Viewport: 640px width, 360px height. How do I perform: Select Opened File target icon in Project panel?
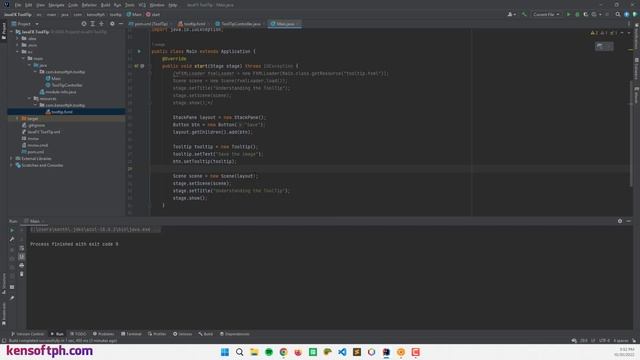tap(84, 24)
